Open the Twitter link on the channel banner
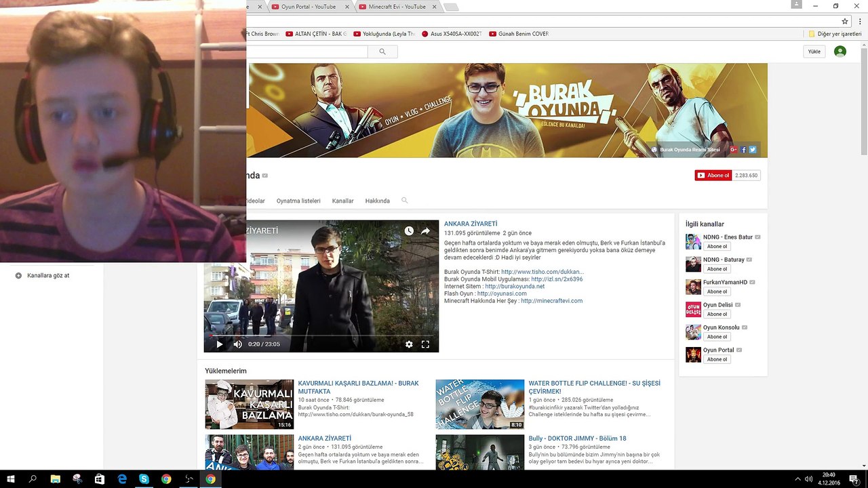The width and height of the screenshot is (868, 488). (753, 150)
